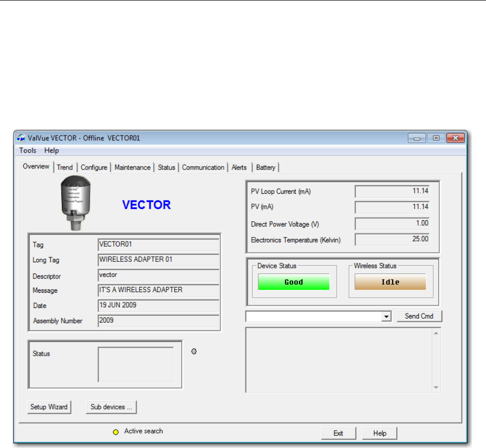Switch to the Status tab
The image size is (486, 448).
click(167, 167)
